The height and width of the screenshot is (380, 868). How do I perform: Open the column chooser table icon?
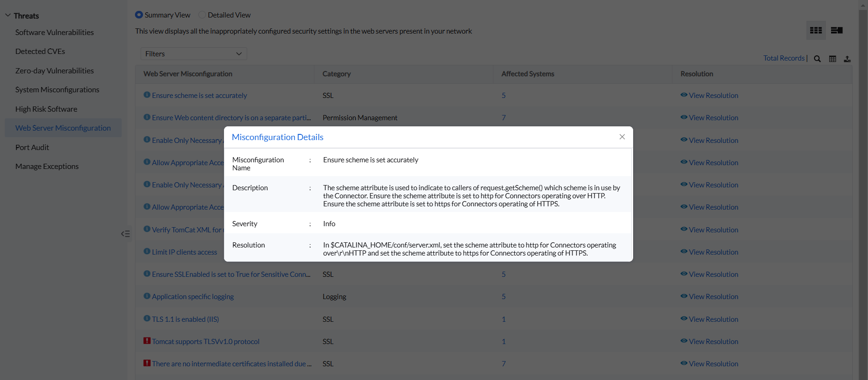click(x=832, y=59)
